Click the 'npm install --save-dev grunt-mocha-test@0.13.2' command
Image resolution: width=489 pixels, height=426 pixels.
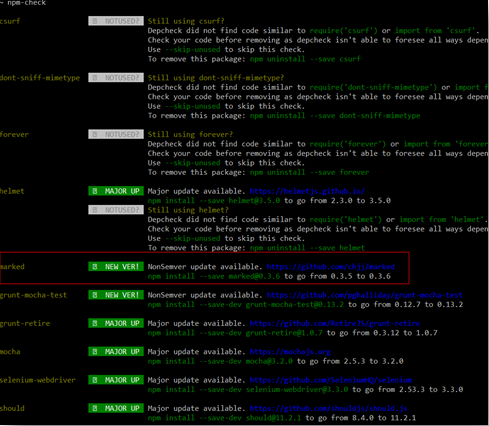[246, 305]
